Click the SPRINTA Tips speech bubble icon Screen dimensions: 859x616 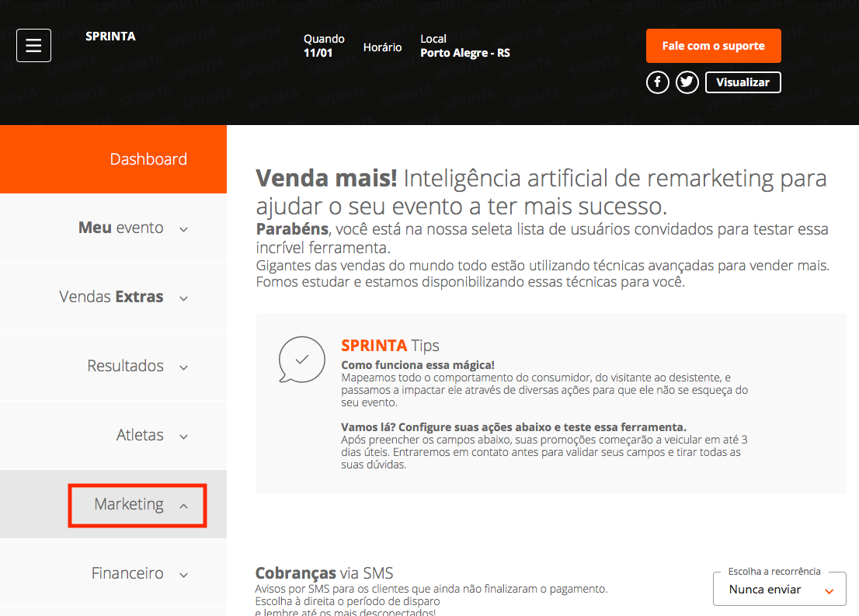302,360
